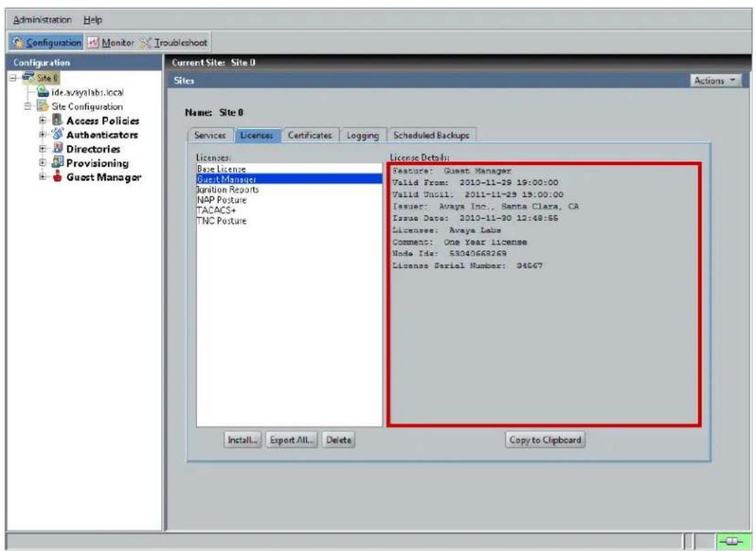Click the connection status icon

coord(732,541)
